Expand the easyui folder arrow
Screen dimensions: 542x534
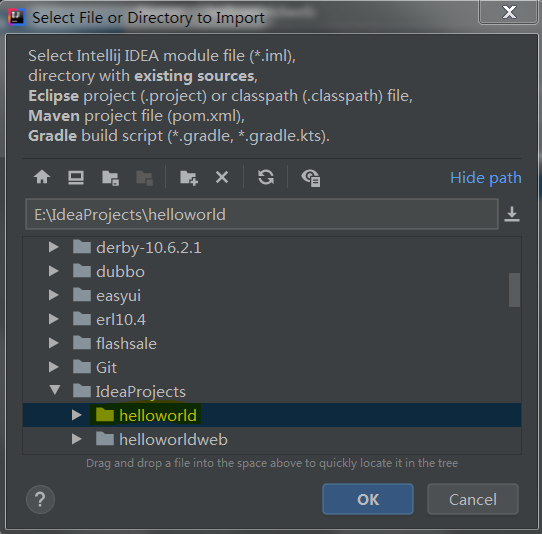(x=54, y=295)
